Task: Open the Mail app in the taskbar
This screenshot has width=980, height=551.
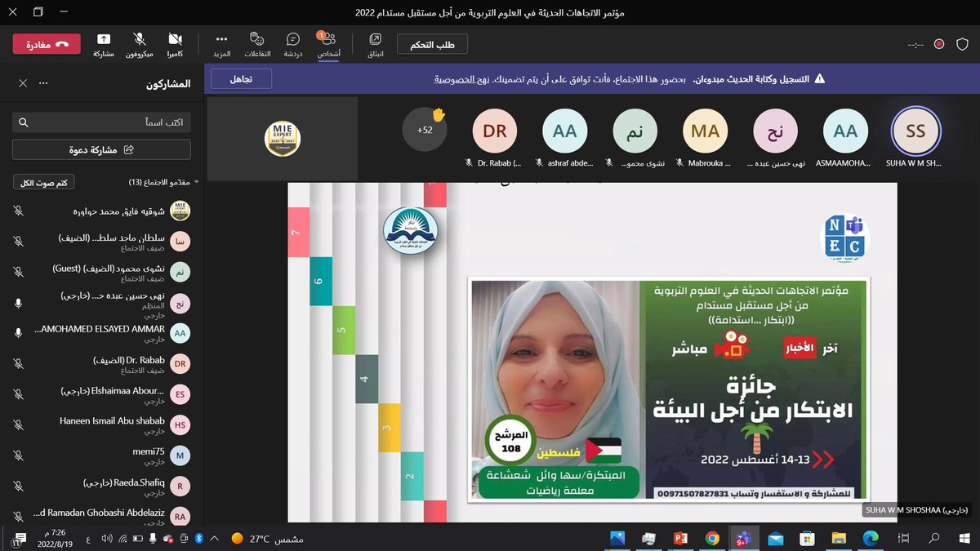Action: [775, 538]
